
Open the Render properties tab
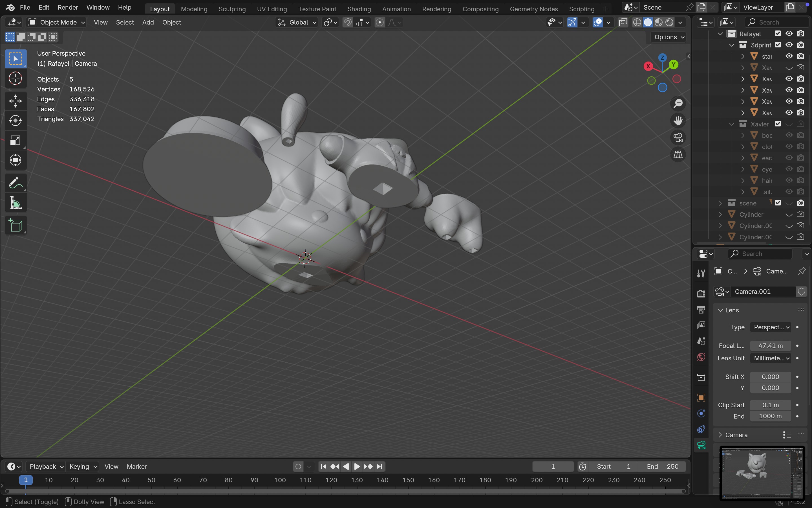[x=701, y=293]
